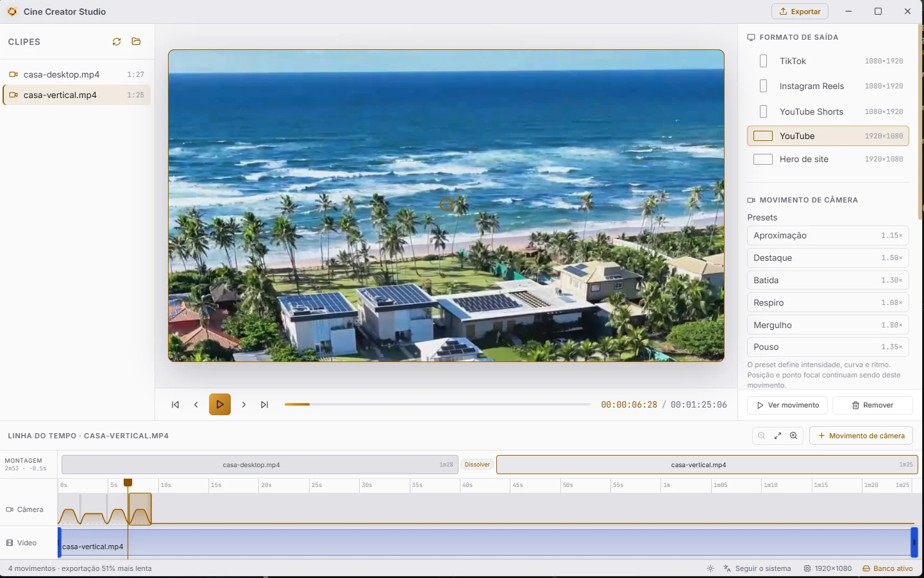924x578 pixels.
Task: Zoom out the timeline
Action: [x=762, y=436]
